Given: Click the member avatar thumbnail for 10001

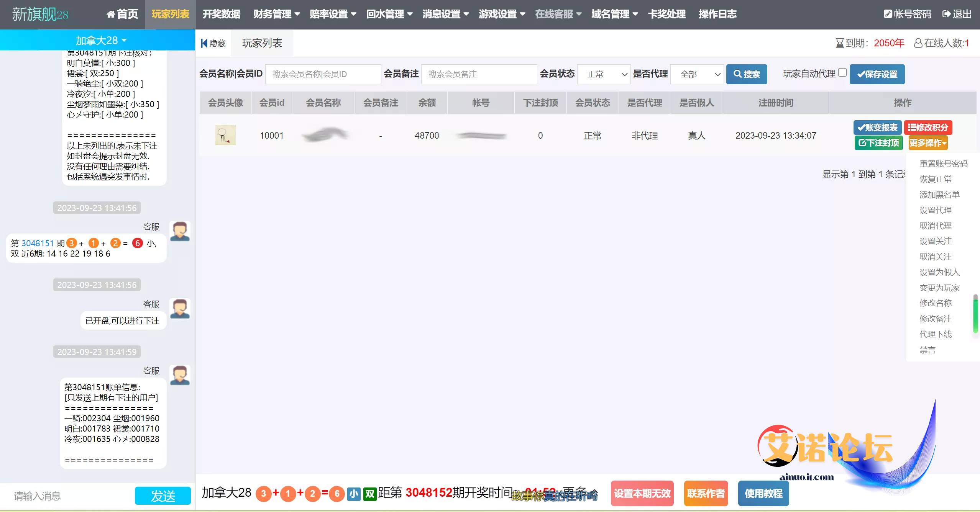Looking at the screenshot, I should 225,135.
